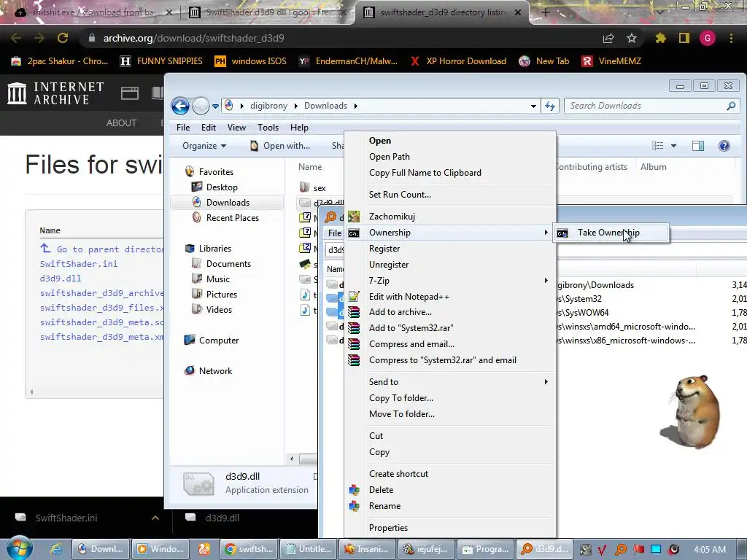Open the change view dropdown arrow
Screen dimensions: 747x560
point(673,146)
